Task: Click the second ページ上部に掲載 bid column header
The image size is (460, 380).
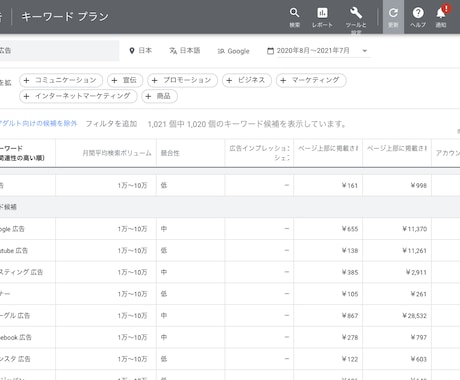Action: 397,148
